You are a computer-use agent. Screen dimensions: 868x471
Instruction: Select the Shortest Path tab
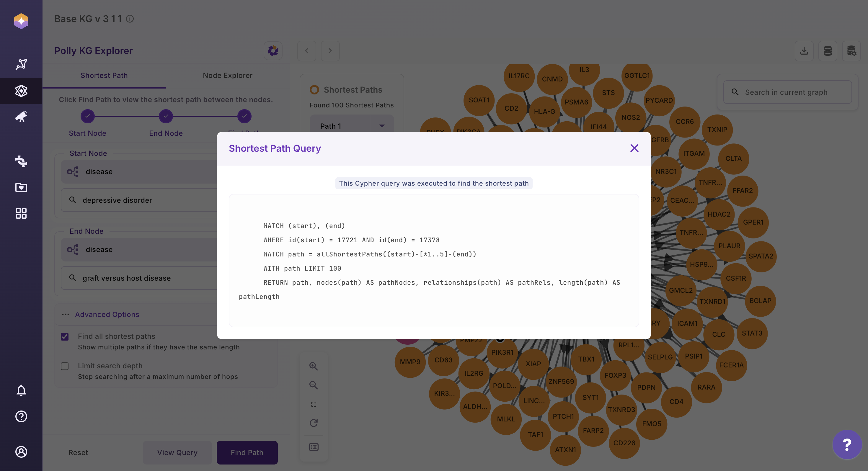(104, 76)
